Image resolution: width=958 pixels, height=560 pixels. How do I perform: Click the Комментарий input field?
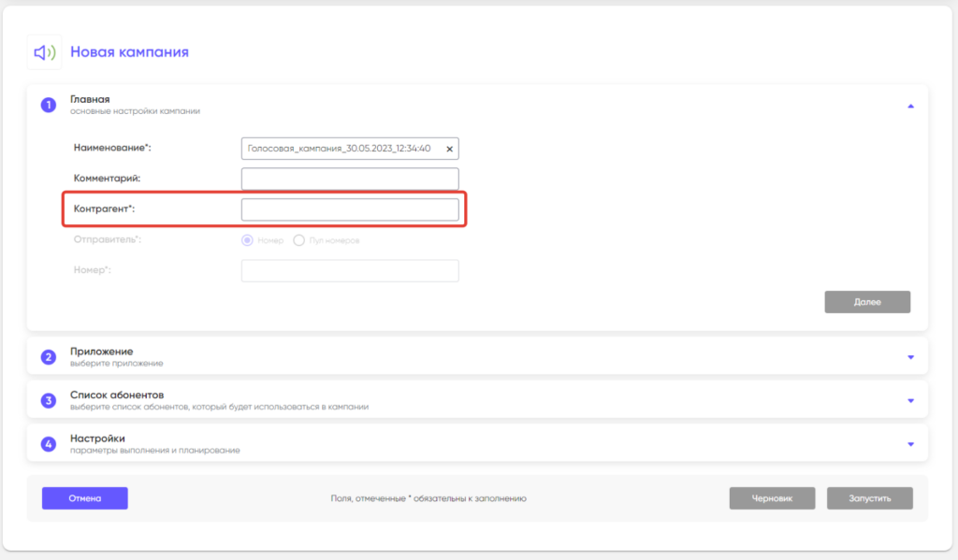(350, 179)
